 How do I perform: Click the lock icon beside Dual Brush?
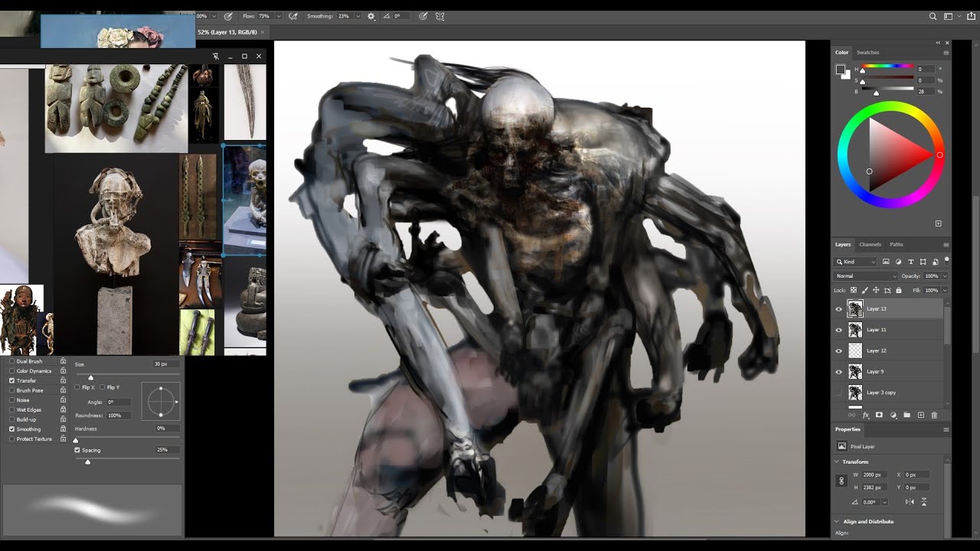point(63,361)
